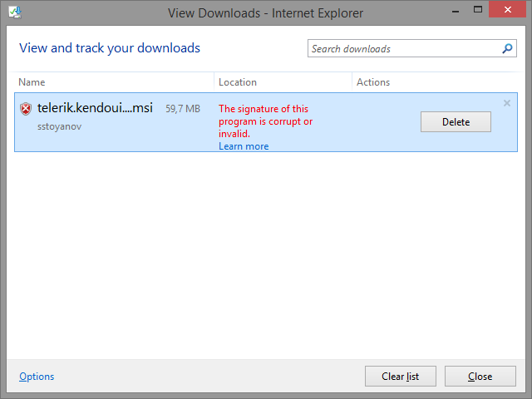Remove the telerik download with its X icon
The width and height of the screenshot is (532, 399).
click(507, 104)
